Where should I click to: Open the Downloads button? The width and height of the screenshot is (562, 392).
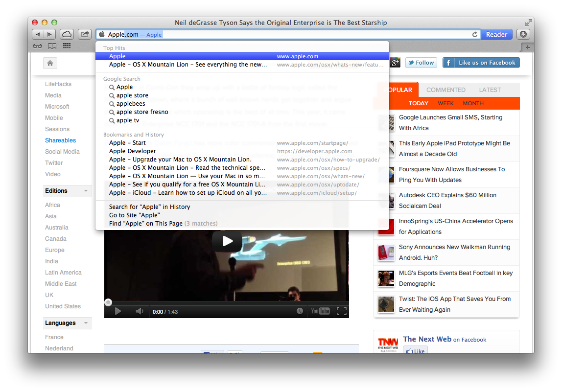pos(523,34)
